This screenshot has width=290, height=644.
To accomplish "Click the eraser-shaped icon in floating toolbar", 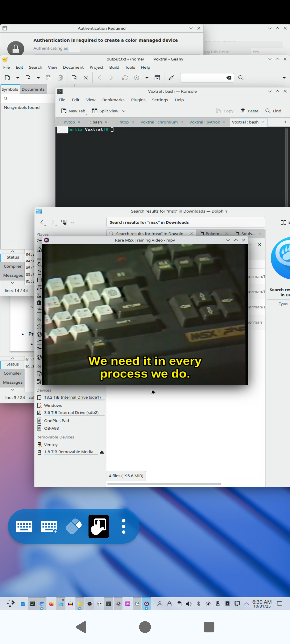I will (x=74, y=526).
